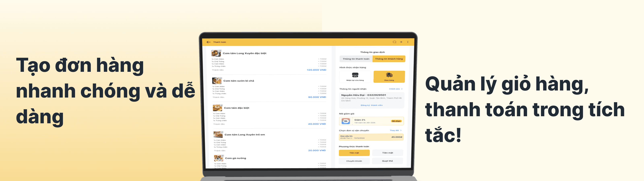Click the 120.000 VND subtotal

(x=317, y=70)
